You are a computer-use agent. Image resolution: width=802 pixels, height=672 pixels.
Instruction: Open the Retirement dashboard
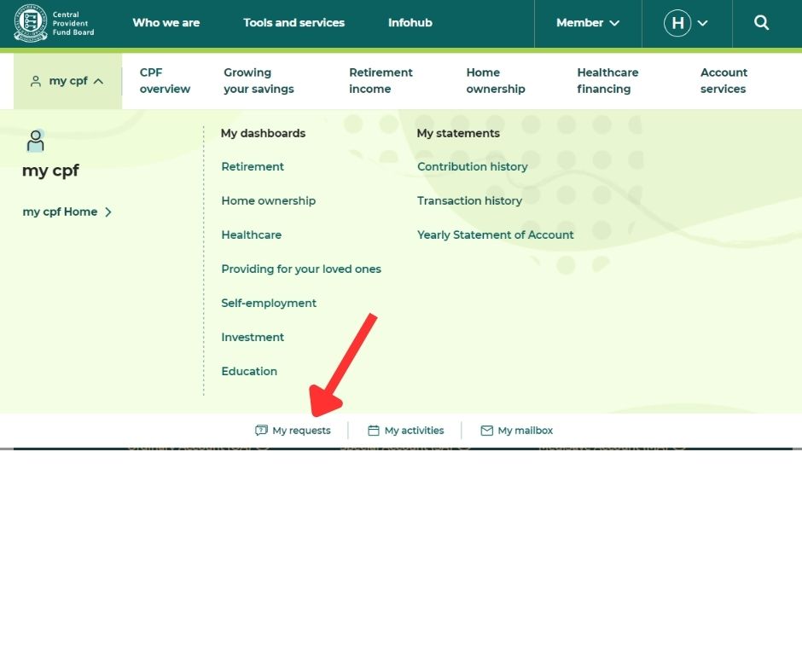click(x=253, y=167)
